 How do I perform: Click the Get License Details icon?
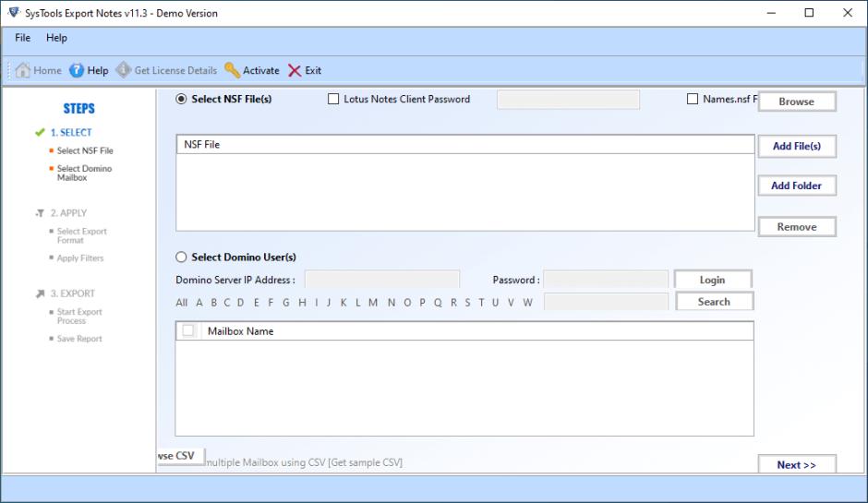tap(124, 70)
